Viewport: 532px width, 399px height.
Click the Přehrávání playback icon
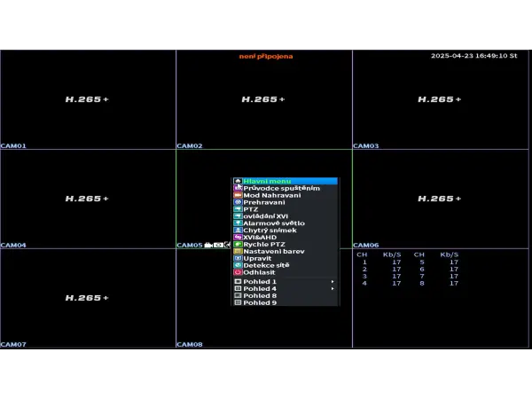238,202
